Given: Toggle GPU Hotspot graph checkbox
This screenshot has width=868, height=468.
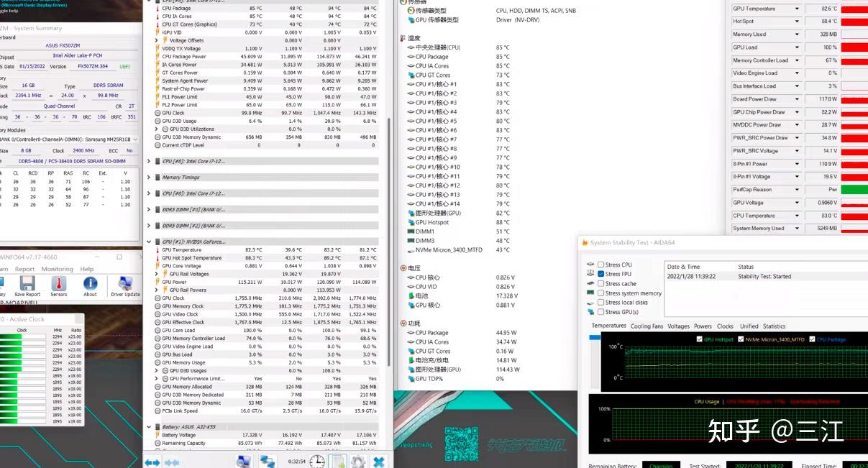Looking at the screenshot, I should click(700, 339).
